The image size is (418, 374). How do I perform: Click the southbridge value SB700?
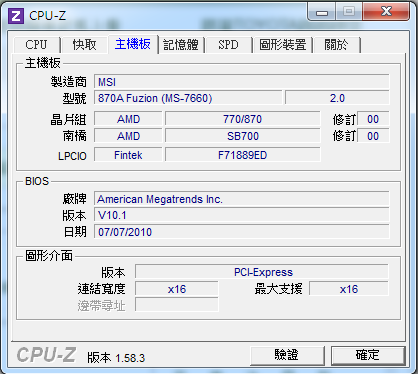242,136
